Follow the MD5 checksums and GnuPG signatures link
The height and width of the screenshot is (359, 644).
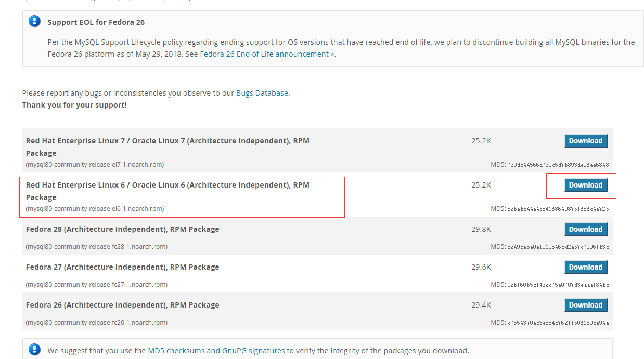[x=216, y=351]
